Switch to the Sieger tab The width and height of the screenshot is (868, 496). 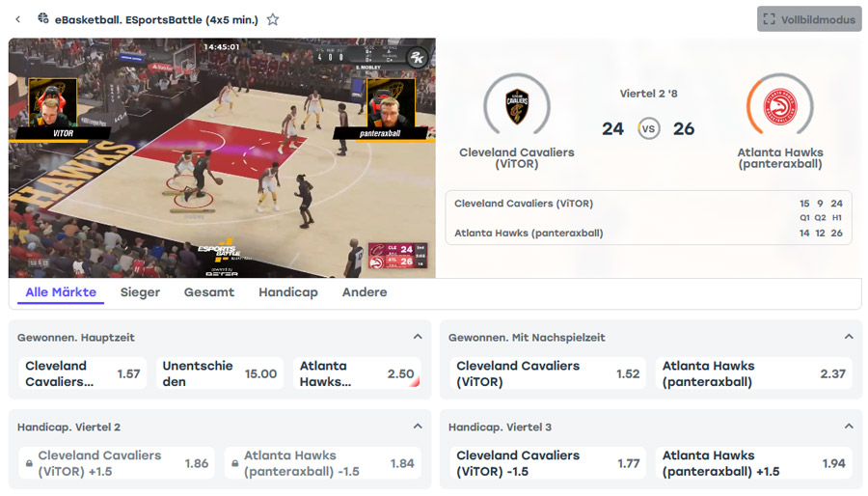pyautogui.click(x=140, y=292)
